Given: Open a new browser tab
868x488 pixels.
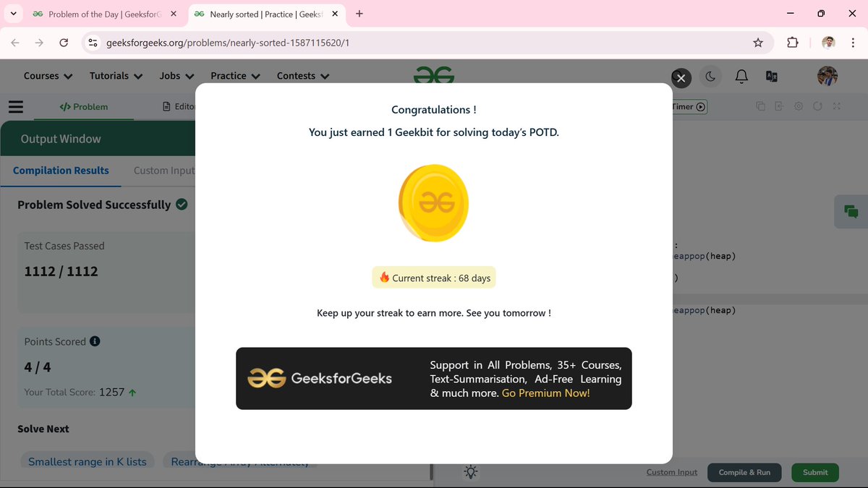Looking at the screenshot, I should pyautogui.click(x=359, y=14).
